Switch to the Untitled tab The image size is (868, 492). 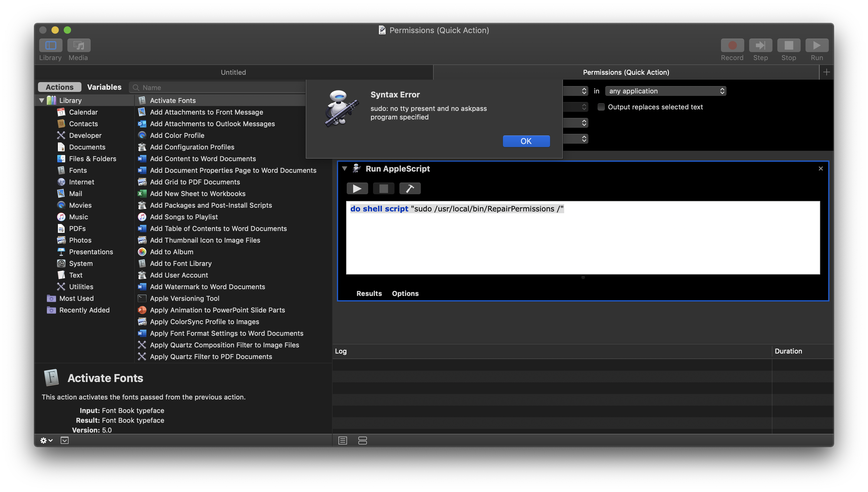[x=233, y=72]
